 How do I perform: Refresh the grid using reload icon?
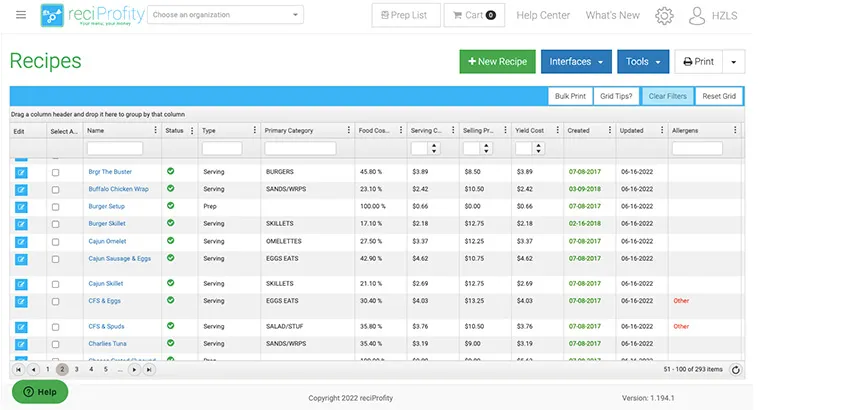coord(736,369)
